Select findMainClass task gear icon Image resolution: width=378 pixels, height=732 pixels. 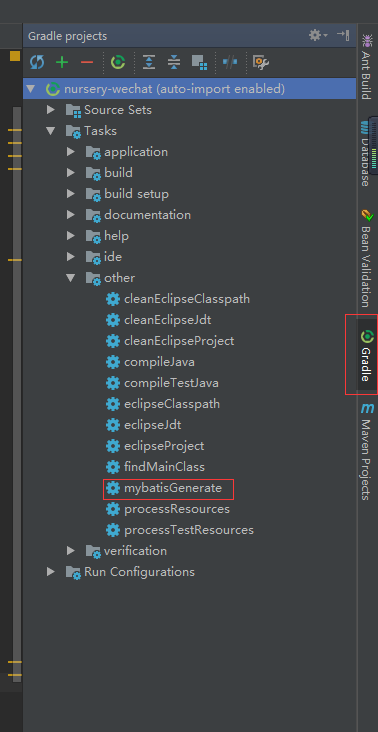[x=113, y=467]
